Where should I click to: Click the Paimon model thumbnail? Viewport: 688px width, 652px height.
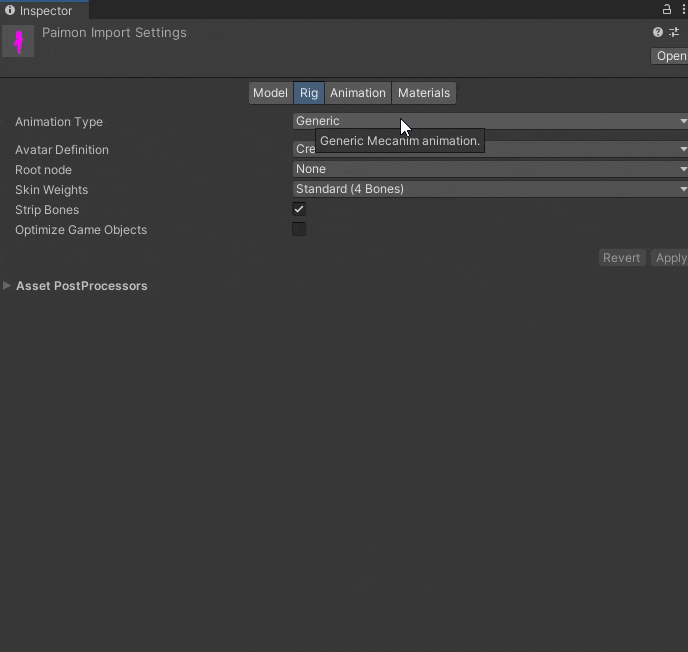[18, 41]
